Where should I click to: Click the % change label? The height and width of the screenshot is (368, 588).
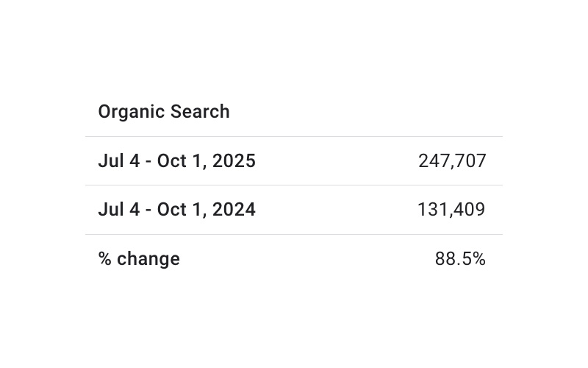click(139, 259)
